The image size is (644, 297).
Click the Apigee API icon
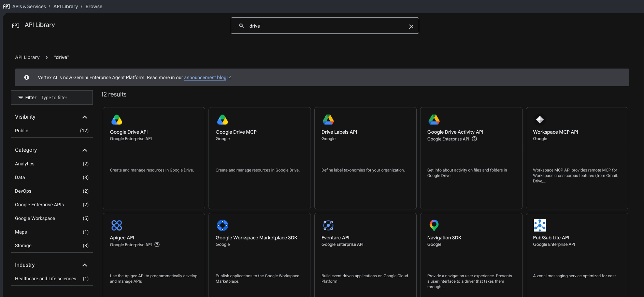(x=117, y=225)
